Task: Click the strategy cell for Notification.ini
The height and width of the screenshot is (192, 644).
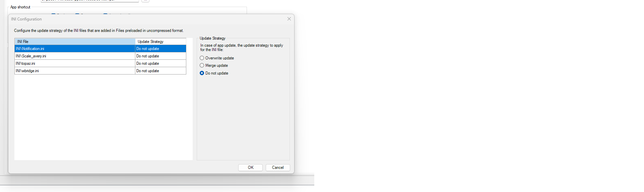Action: pyautogui.click(x=160, y=49)
